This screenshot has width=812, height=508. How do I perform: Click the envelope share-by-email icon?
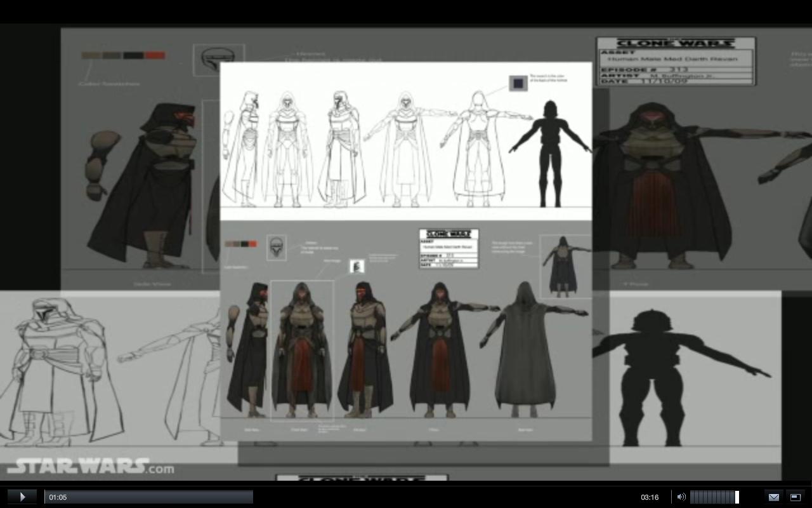773,497
